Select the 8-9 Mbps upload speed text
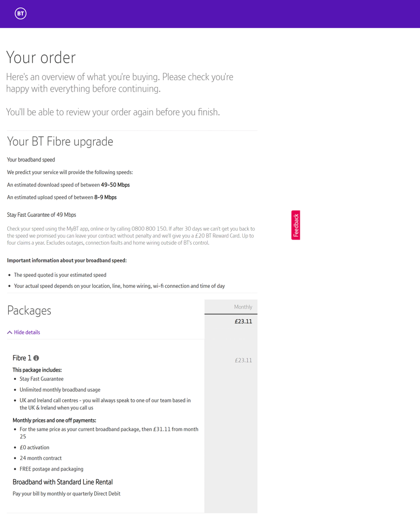Viewport: 420px width, 517px height. click(x=105, y=197)
